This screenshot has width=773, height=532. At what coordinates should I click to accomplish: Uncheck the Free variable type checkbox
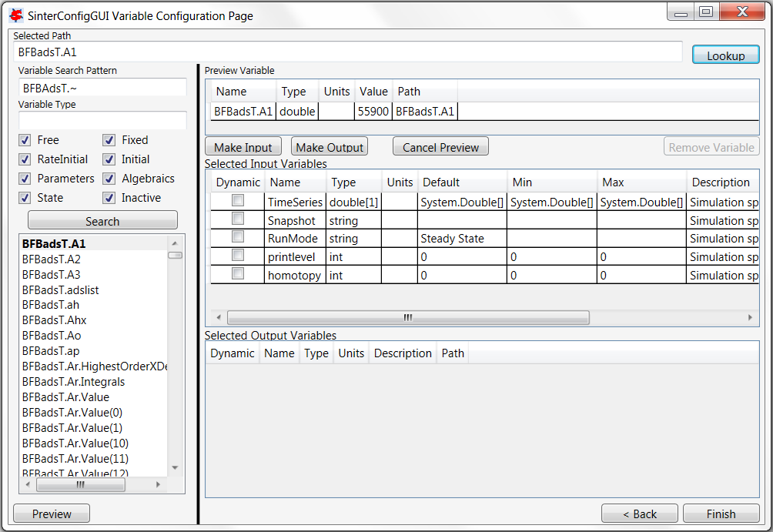pos(25,140)
